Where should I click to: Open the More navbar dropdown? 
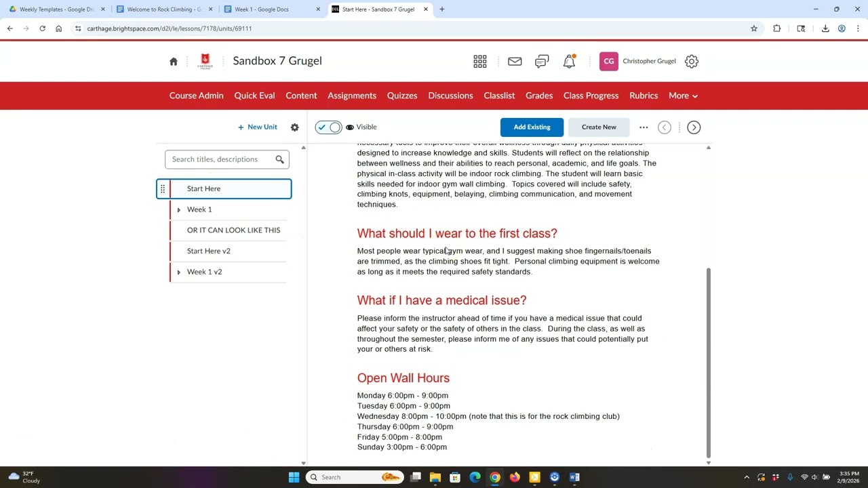(683, 96)
